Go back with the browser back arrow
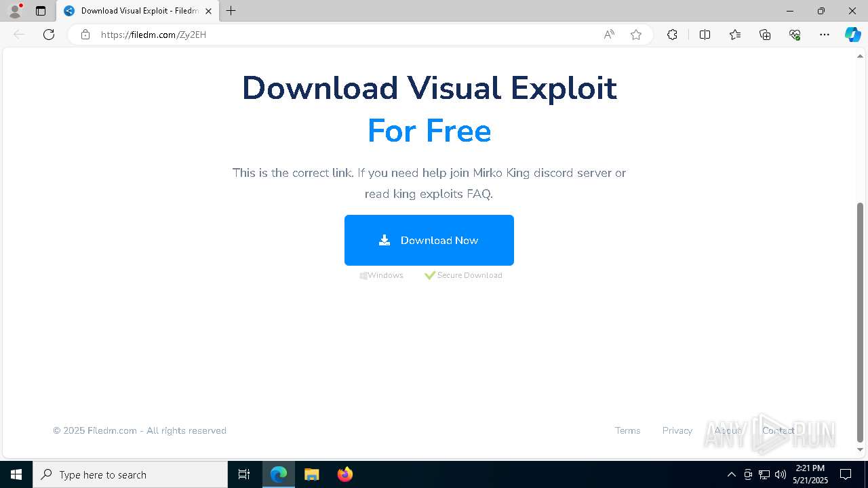The height and width of the screenshot is (488, 868). [19, 35]
